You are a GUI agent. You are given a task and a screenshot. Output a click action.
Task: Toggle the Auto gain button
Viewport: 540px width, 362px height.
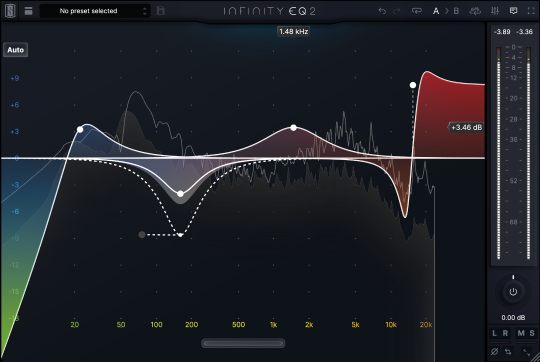(x=15, y=50)
